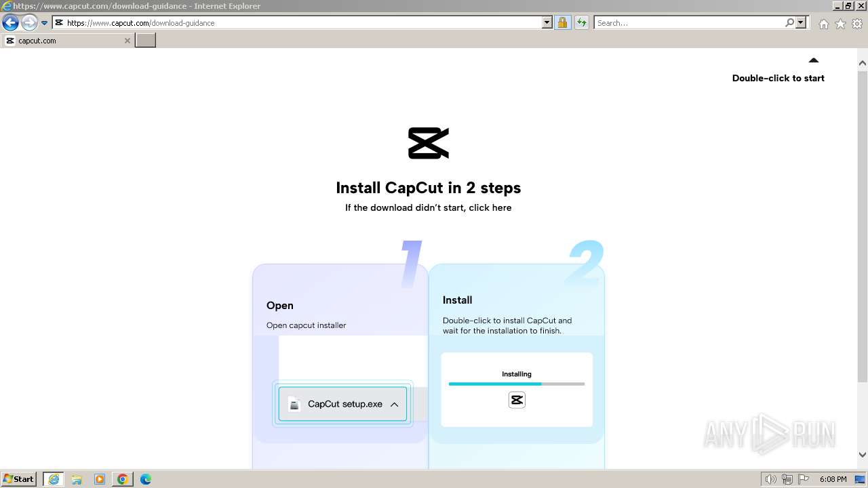Click the search magnifier icon
Viewport: 868px width, 488px height.
tap(789, 23)
